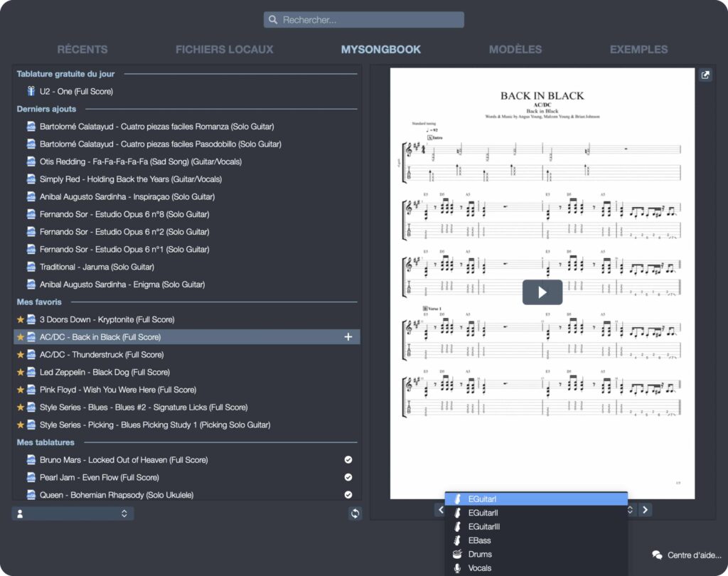Click the track selector up/down arrows
Viewport: 728px width, 576px height.
point(630,510)
